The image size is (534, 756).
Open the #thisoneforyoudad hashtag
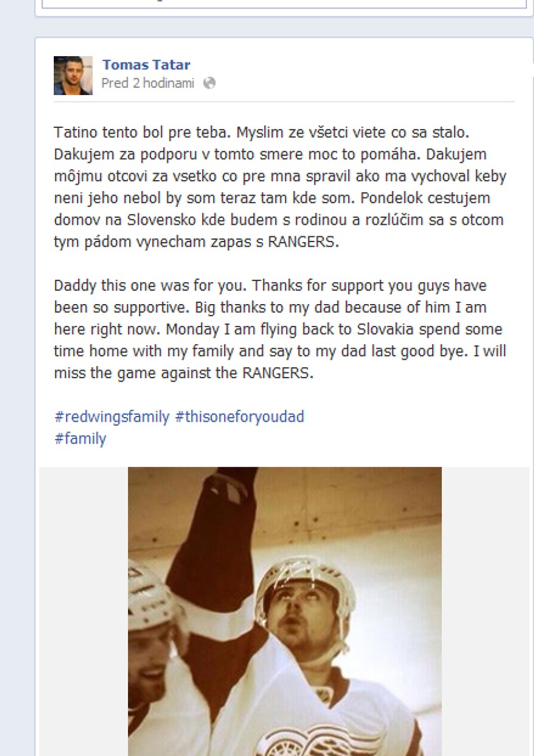tap(239, 417)
